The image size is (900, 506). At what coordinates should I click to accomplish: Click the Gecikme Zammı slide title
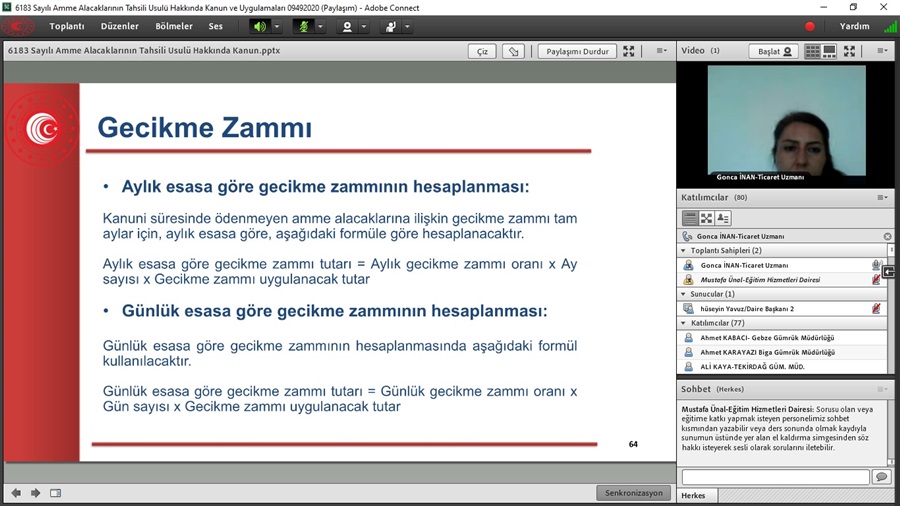coord(204,127)
